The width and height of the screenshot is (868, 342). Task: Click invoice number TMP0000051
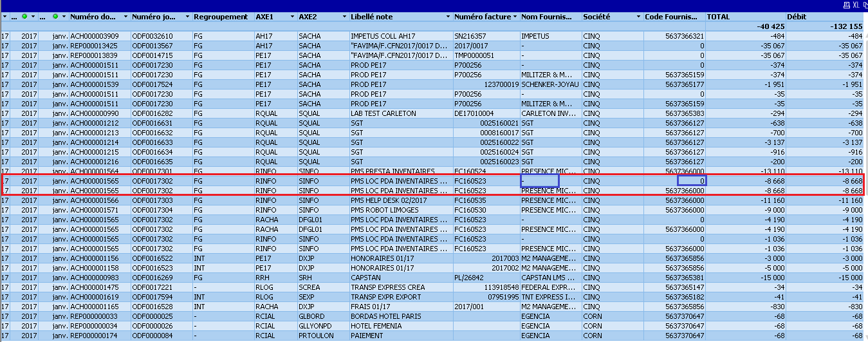click(x=475, y=55)
